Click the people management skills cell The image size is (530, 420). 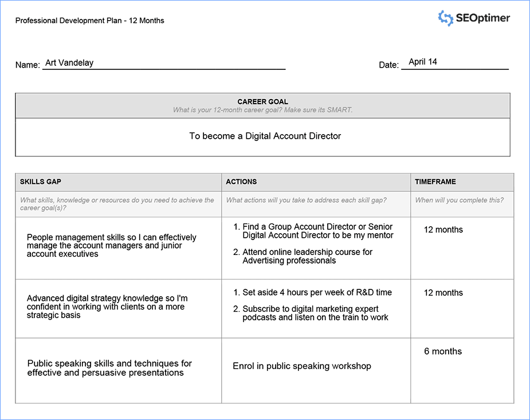pyautogui.click(x=112, y=245)
